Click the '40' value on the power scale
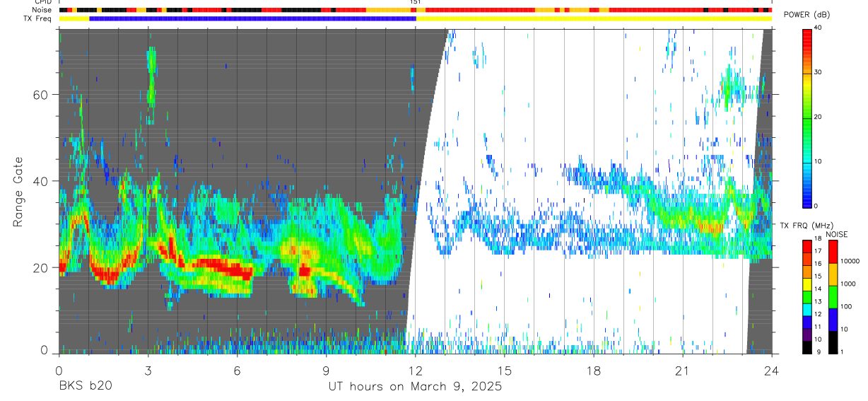868x401 pixels. pos(819,28)
